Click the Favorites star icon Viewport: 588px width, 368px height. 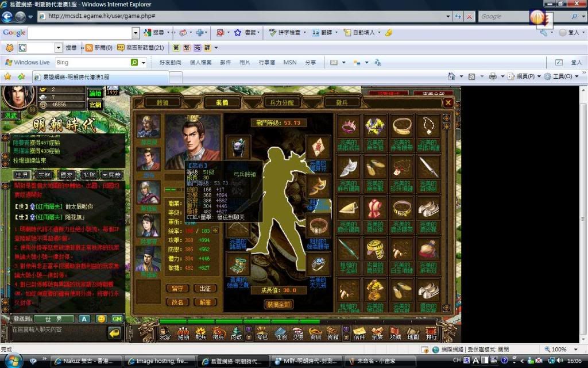point(7,76)
